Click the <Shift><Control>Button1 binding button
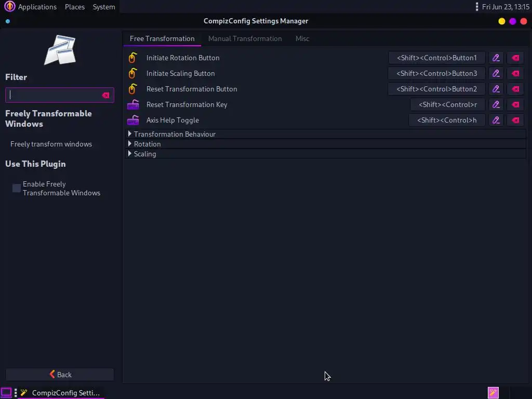 [436, 58]
